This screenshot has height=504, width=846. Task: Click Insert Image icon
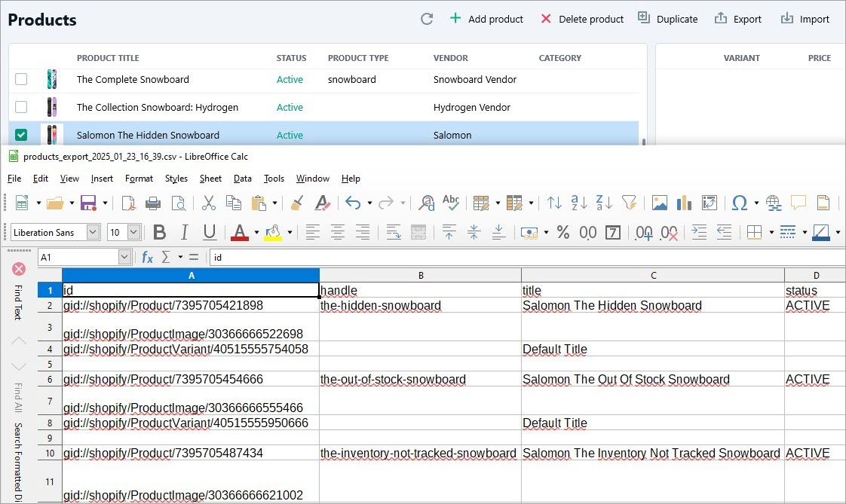point(659,203)
